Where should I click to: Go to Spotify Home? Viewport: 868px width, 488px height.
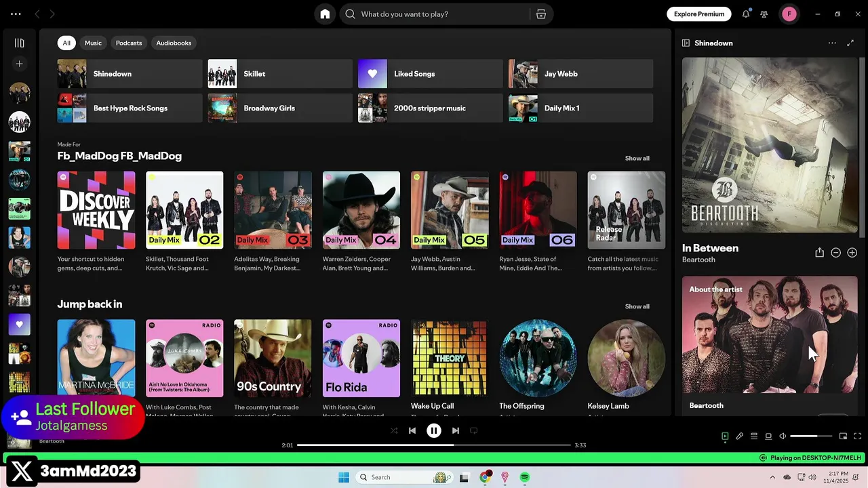325,14
